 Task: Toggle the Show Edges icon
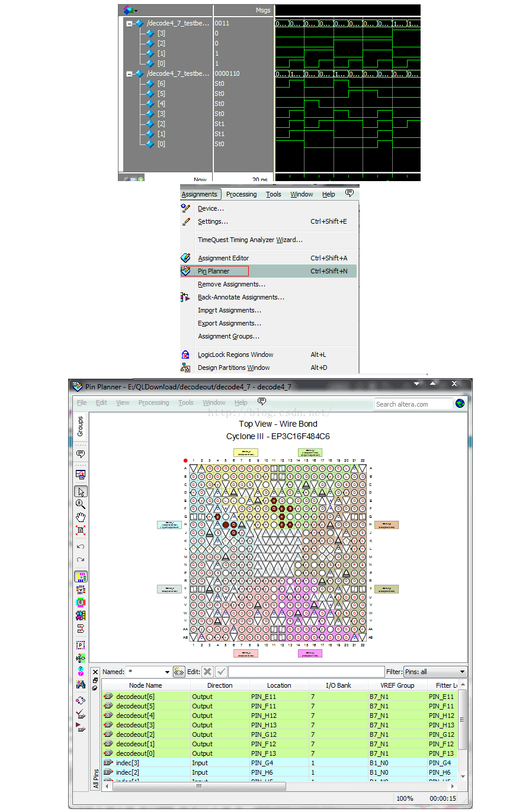[81, 602]
